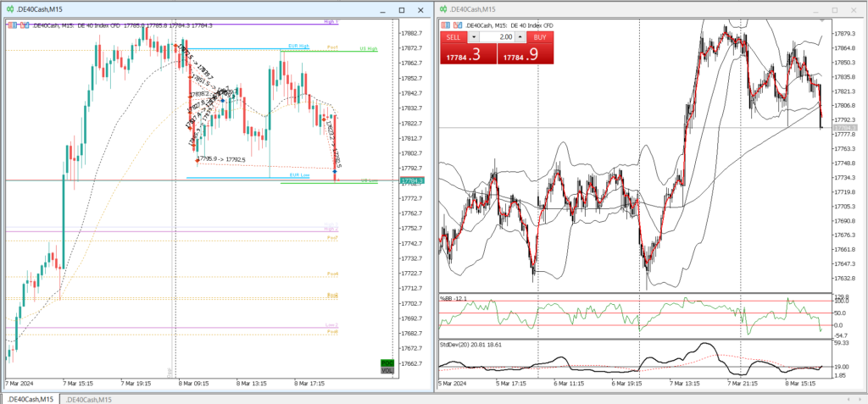Click the SELL button in right chart
Viewport: 868px width, 404px height.
click(453, 37)
